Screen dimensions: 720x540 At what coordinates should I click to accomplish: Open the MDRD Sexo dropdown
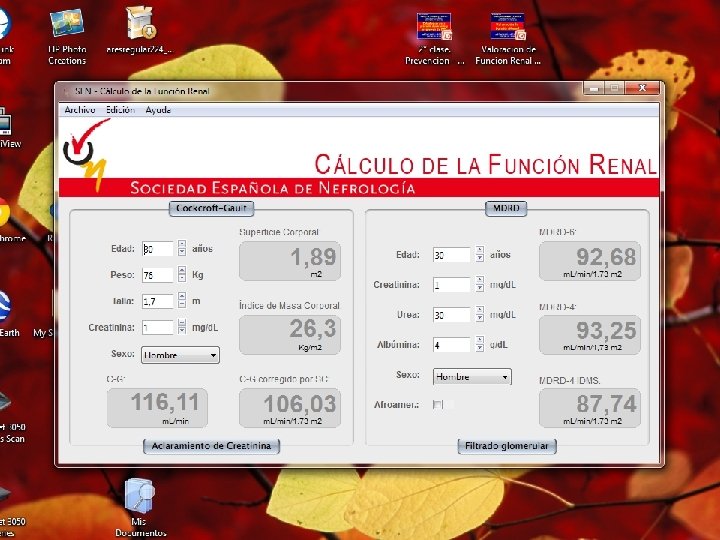tap(472, 377)
